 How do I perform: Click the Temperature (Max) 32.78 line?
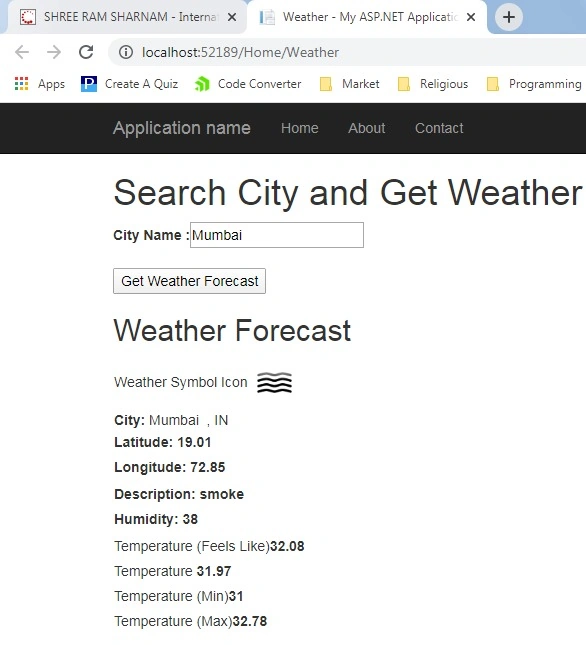point(191,621)
